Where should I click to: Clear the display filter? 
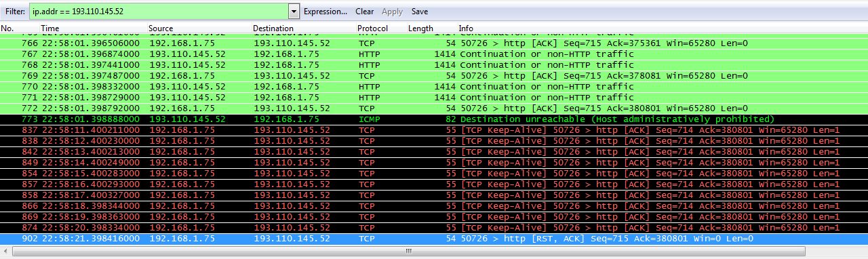(x=365, y=12)
